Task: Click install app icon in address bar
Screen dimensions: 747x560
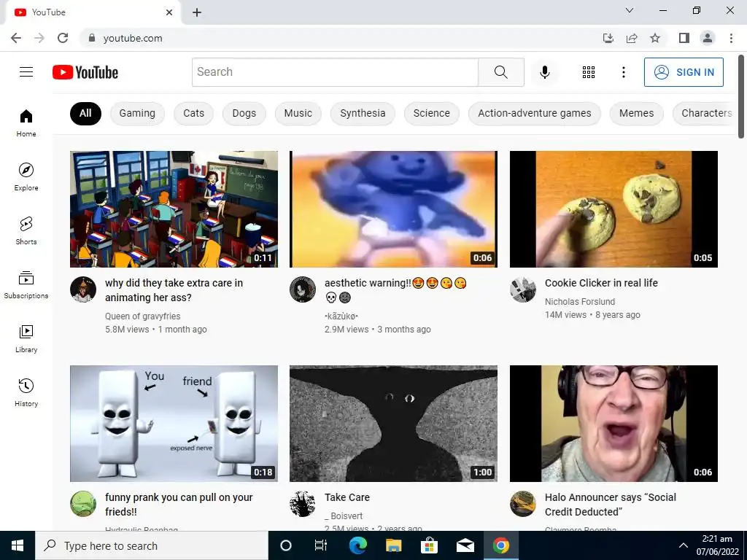Action: coord(608,38)
